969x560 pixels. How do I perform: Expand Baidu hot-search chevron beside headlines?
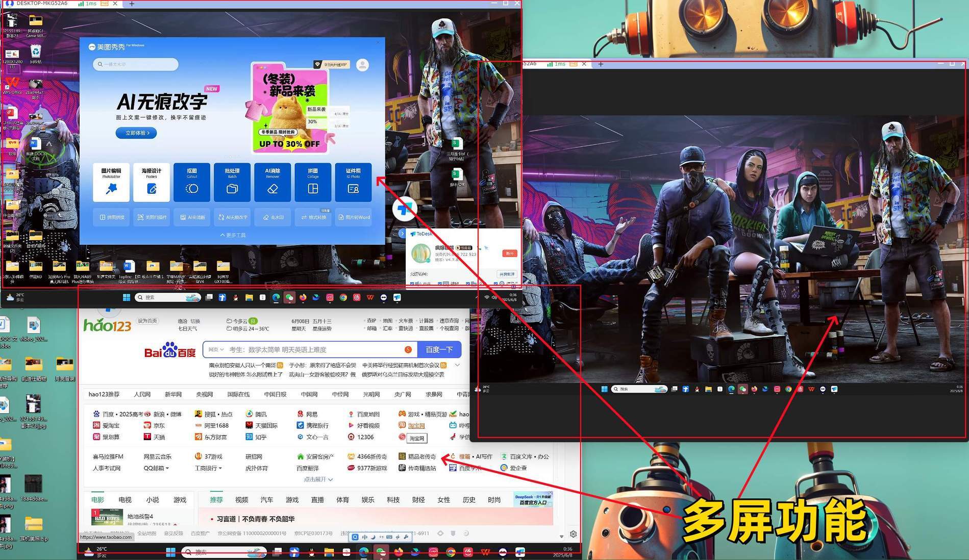[x=457, y=365]
